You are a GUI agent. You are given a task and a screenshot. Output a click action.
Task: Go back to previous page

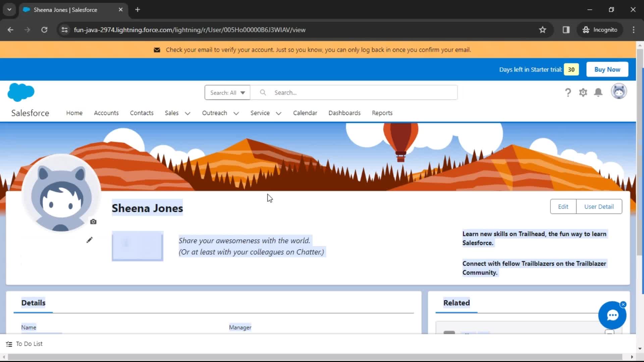[10, 30]
